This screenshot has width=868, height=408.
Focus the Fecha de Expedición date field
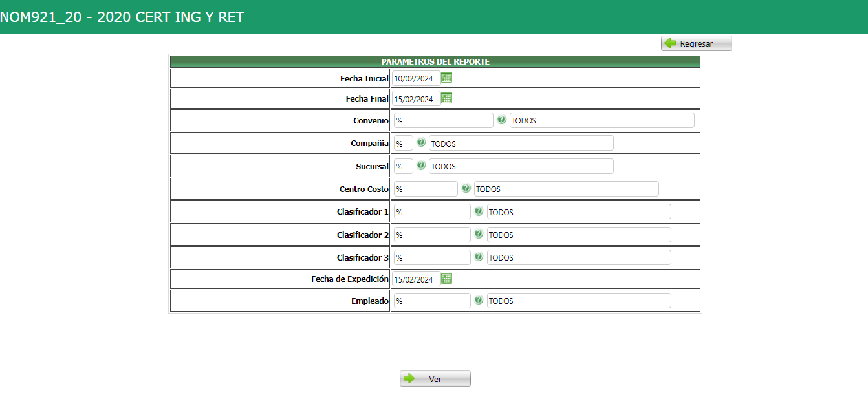coord(416,279)
